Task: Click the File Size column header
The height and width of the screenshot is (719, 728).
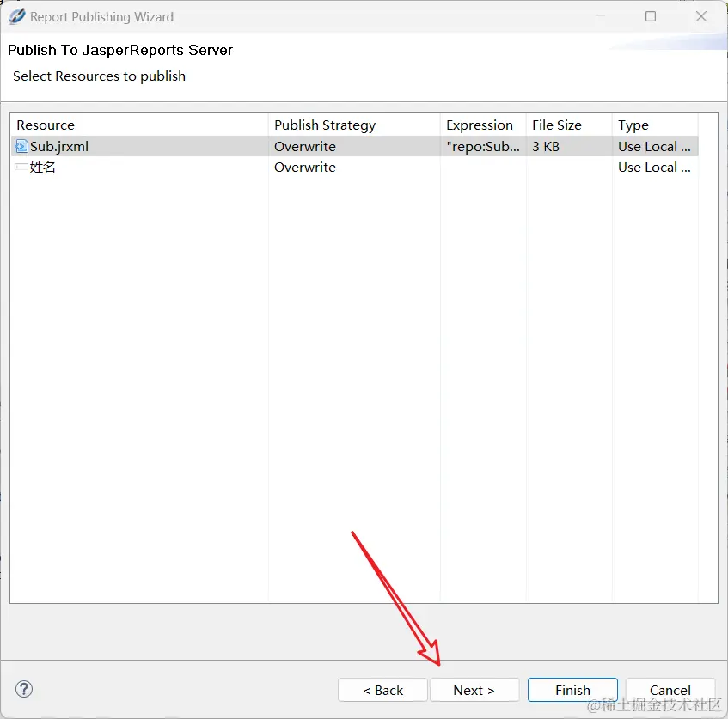Action: (x=569, y=125)
